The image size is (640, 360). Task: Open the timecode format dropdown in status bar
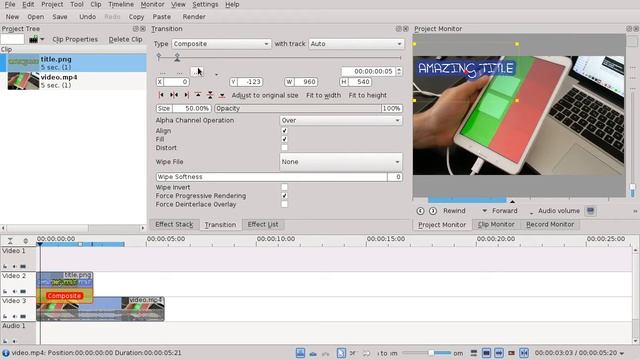(x=622, y=353)
